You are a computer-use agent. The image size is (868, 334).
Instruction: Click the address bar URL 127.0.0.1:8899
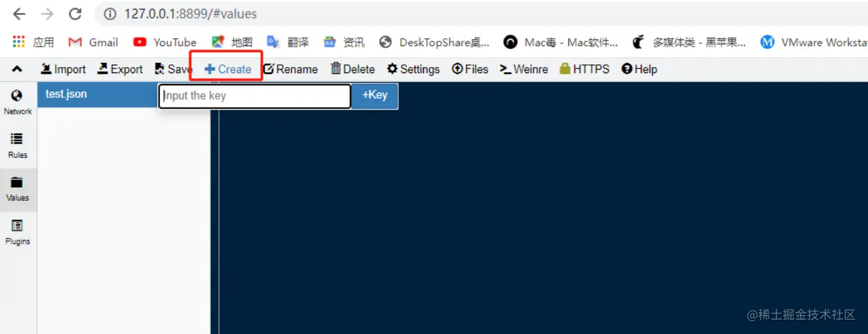191,14
